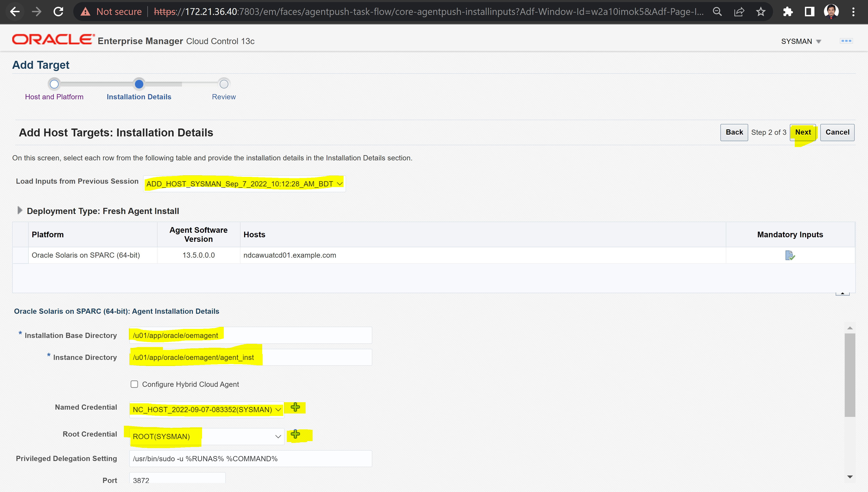The width and height of the screenshot is (868, 492).
Task: Click the share page icon
Action: [739, 12]
